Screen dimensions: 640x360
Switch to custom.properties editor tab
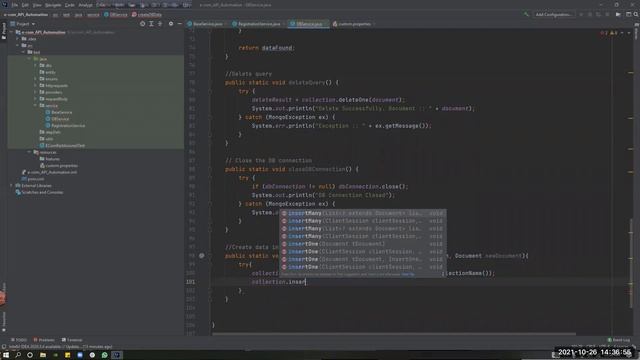(x=354, y=24)
